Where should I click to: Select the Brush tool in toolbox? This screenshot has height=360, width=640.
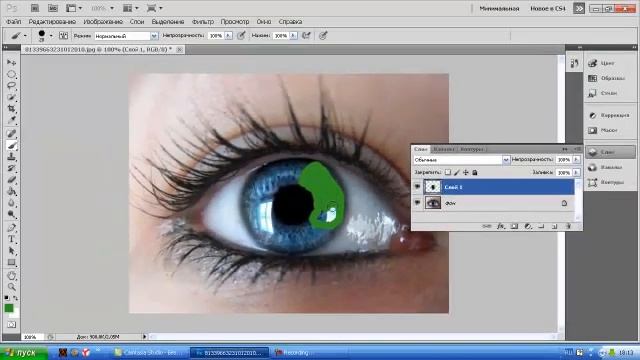(x=11, y=145)
